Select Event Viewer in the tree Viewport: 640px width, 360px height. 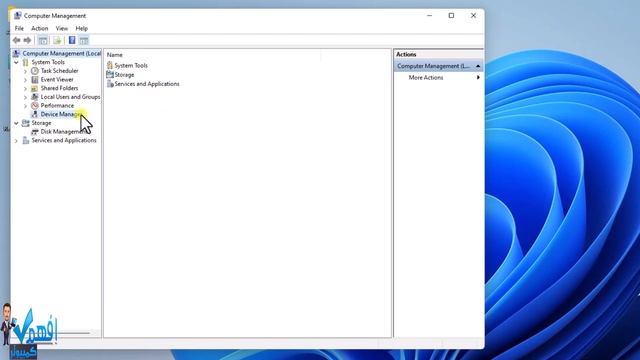57,80
